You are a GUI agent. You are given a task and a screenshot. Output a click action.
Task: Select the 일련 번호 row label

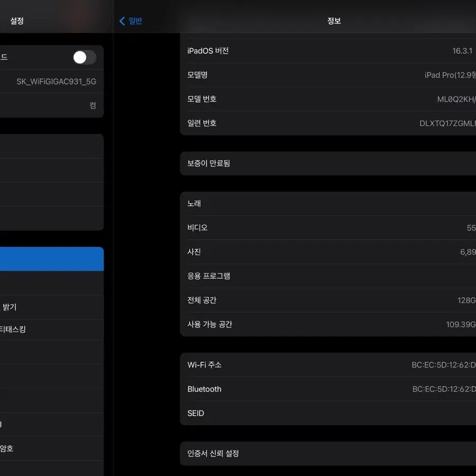click(202, 123)
